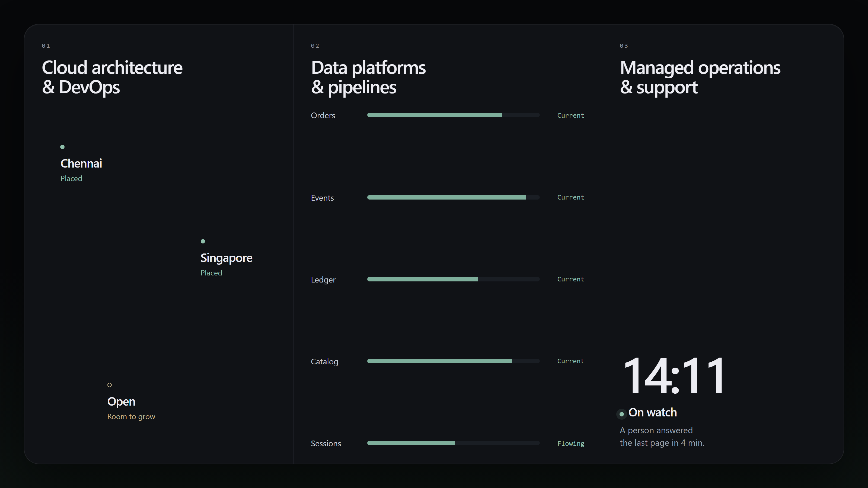This screenshot has width=868, height=488.
Task: Click the 01 section number
Action: (x=46, y=46)
